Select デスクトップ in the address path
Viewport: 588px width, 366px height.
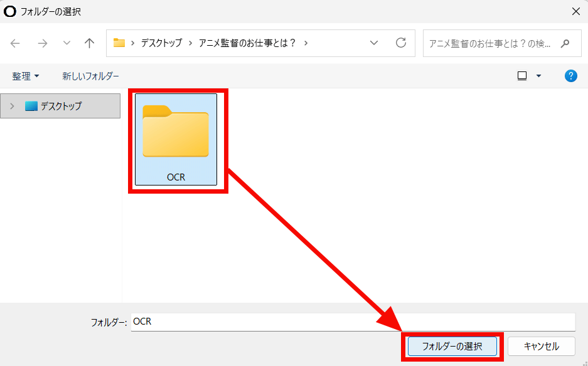click(x=161, y=43)
